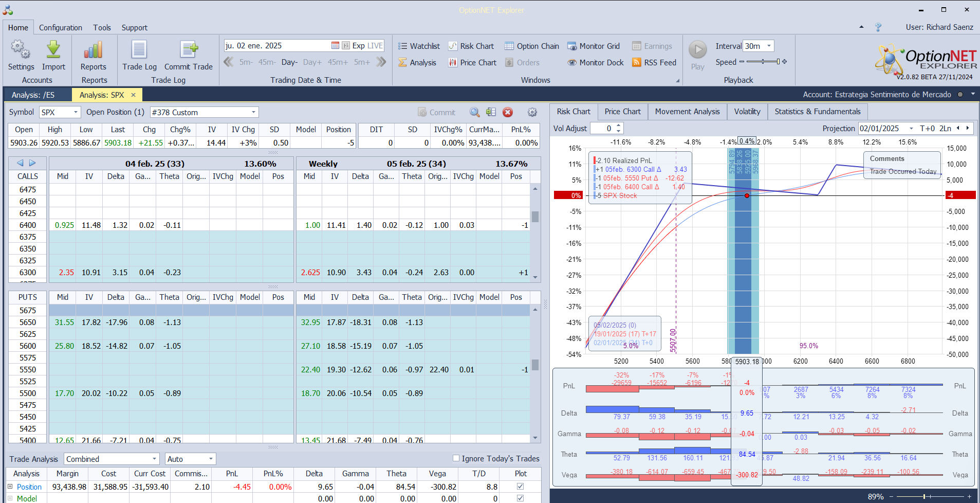Open the Risk Chart window
The height and width of the screenshot is (503, 980).
click(x=471, y=46)
